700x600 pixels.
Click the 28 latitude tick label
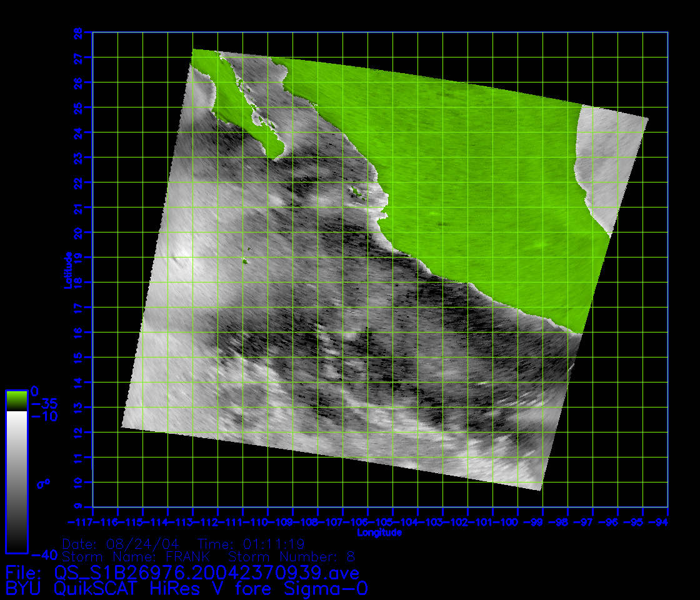click(x=77, y=32)
